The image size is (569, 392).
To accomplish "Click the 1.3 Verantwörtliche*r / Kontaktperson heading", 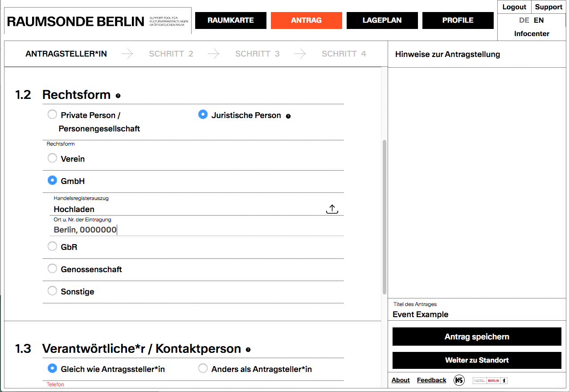I will pyautogui.click(x=128, y=349).
